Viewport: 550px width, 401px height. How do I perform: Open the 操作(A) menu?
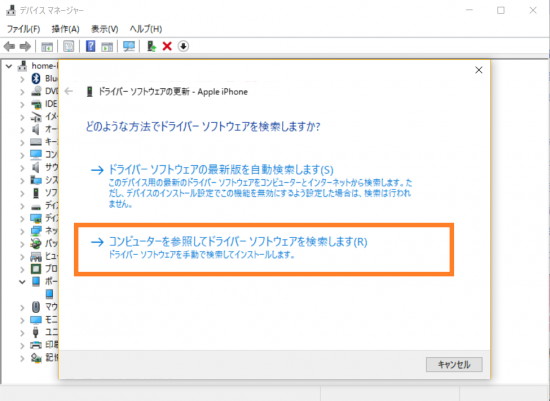(x=66, y=29)
